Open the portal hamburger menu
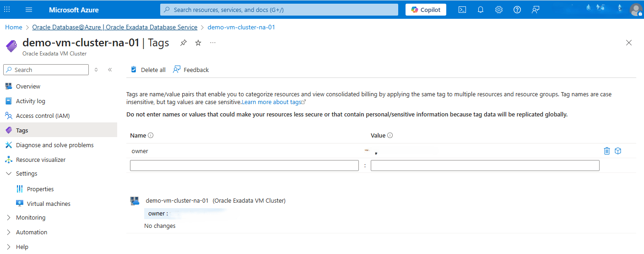This screenshot has height=254, width=644. [29, 10]
